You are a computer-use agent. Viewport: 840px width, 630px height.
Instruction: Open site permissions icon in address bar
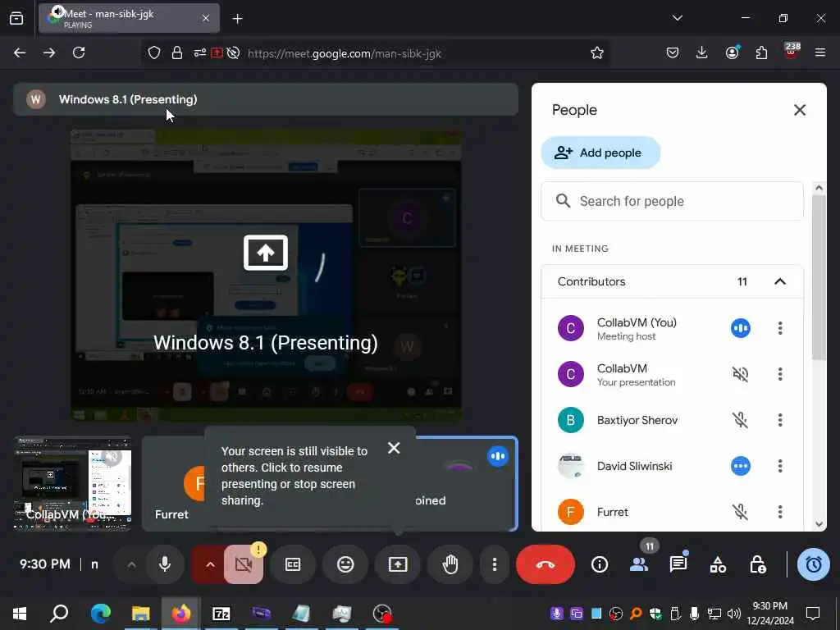(x=200, y=52)
